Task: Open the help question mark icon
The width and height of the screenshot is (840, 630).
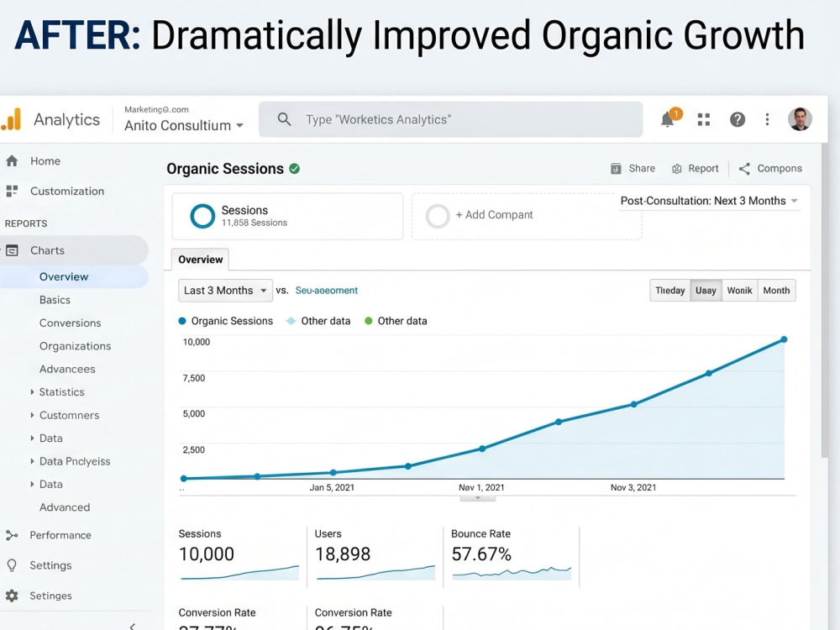Action: pos(738,119)
